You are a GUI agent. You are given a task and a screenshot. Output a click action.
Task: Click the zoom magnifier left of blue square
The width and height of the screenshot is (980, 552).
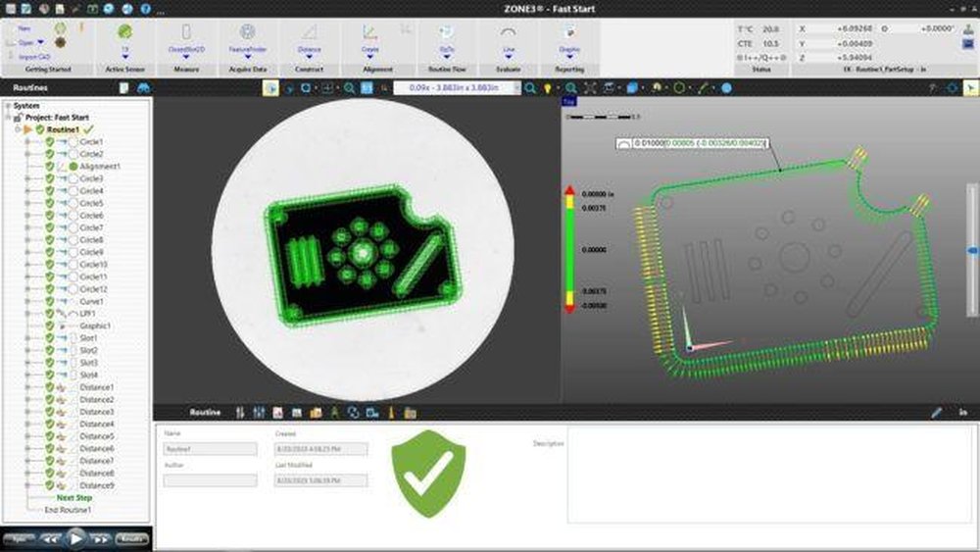(350, 88)
